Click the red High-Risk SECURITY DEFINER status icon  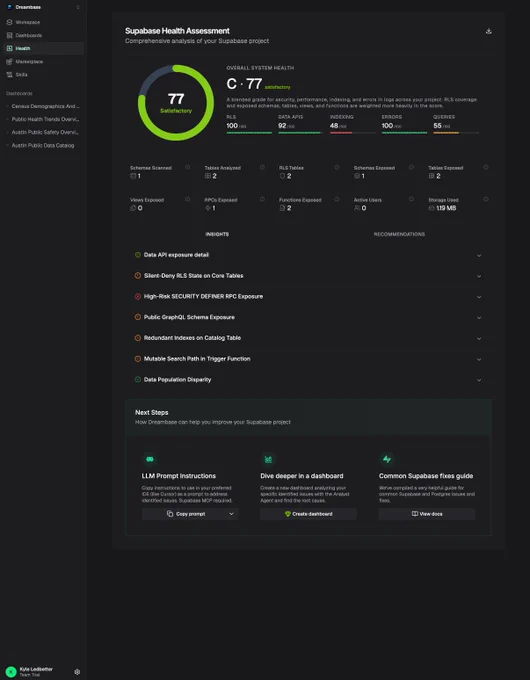(137, 297)
